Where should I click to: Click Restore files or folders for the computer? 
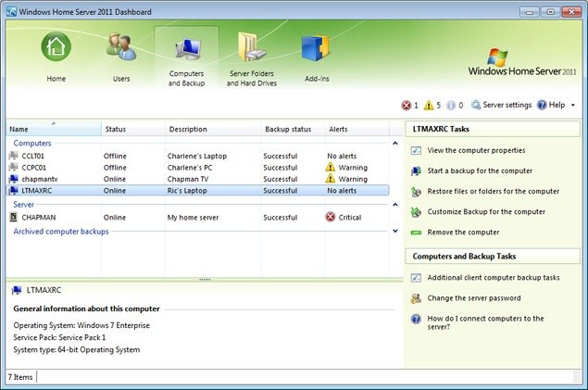click(x=494, y=191)
